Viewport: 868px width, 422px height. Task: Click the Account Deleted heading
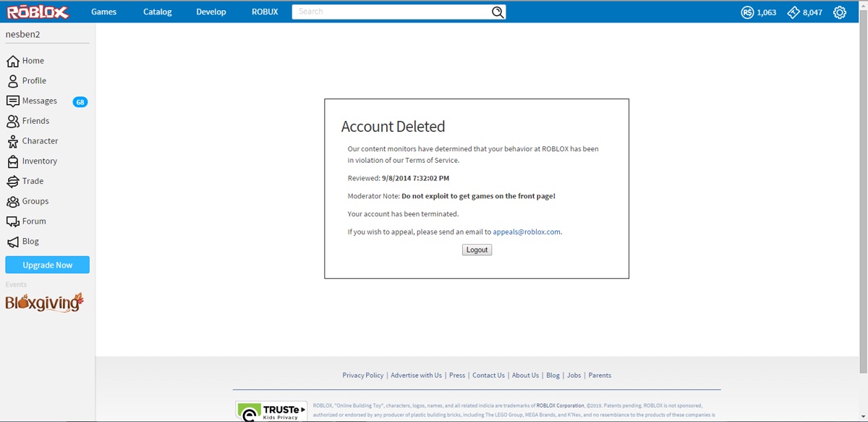click(393, 127)
